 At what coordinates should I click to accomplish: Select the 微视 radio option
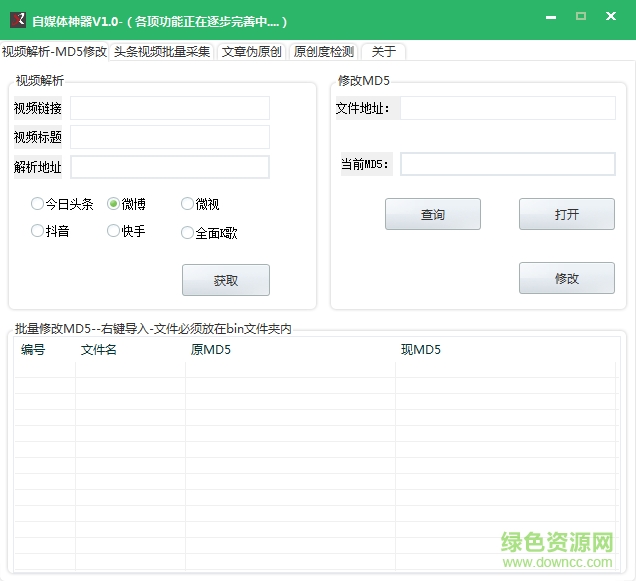(187, 204)
